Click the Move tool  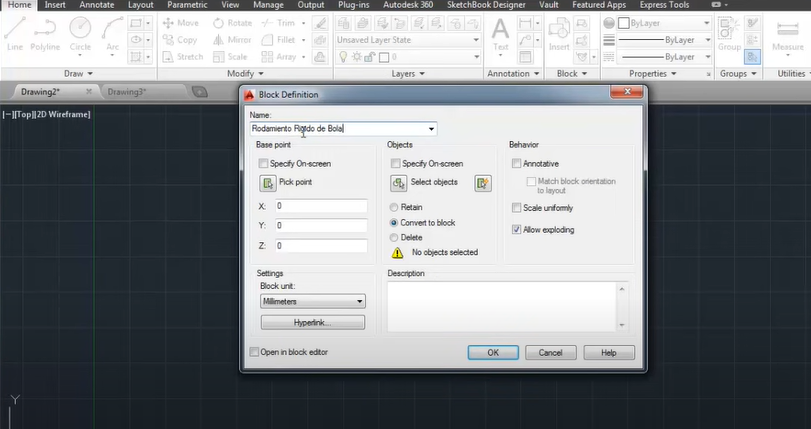tap(180, 23)
